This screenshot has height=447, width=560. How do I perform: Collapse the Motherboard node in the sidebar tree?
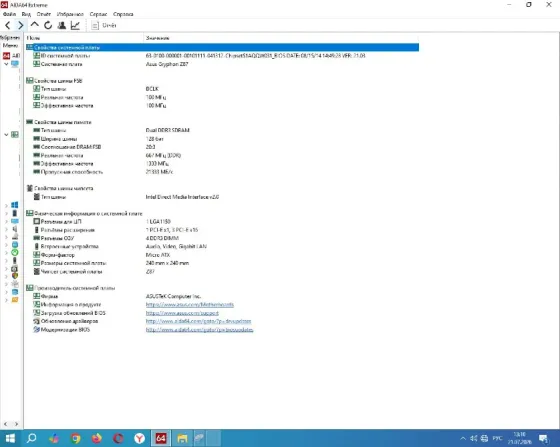[x=6, y=135]
